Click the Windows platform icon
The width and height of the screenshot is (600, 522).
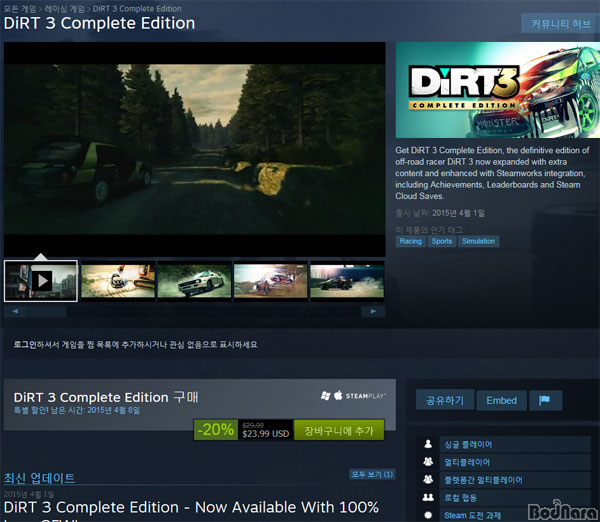coord(326,395)
